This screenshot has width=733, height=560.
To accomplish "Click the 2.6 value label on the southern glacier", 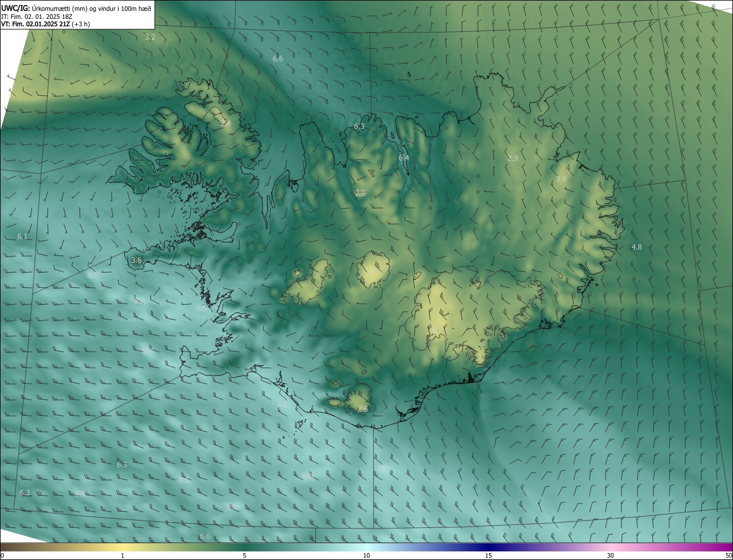I will 362,409.
